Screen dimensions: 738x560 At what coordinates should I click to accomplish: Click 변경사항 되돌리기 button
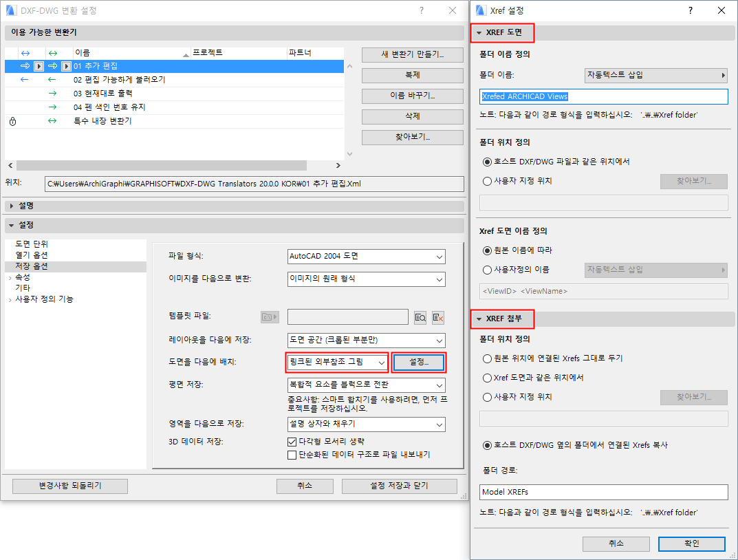(x=70, y=486)
